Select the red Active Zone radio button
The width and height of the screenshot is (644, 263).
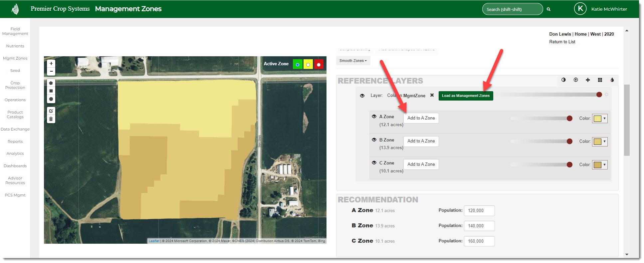[x=319, y=64]
